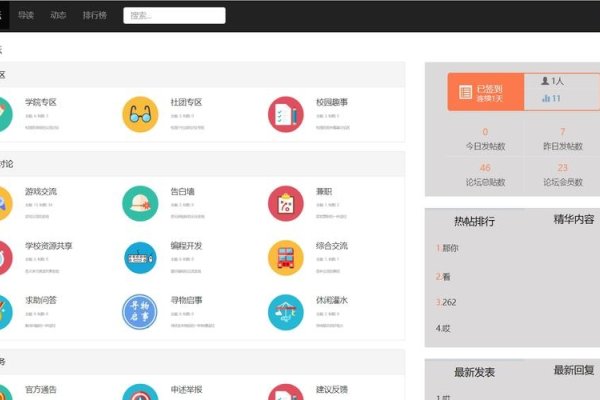Open the 编程开发 forum link

(186, 246)
